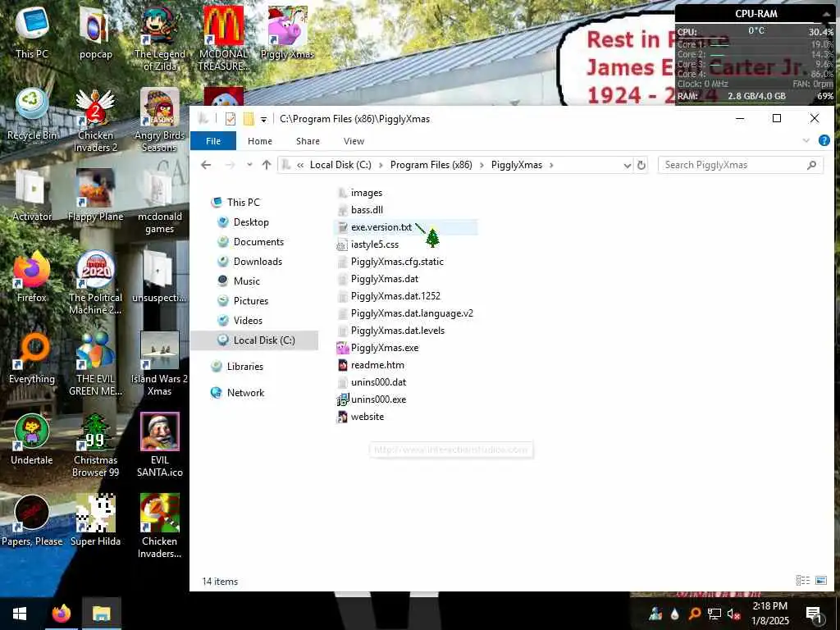The height and width of the screenshot is (630, 840).
Task: Launch The Legend of Zilda shortcut
Action: [x=160, y=38]
